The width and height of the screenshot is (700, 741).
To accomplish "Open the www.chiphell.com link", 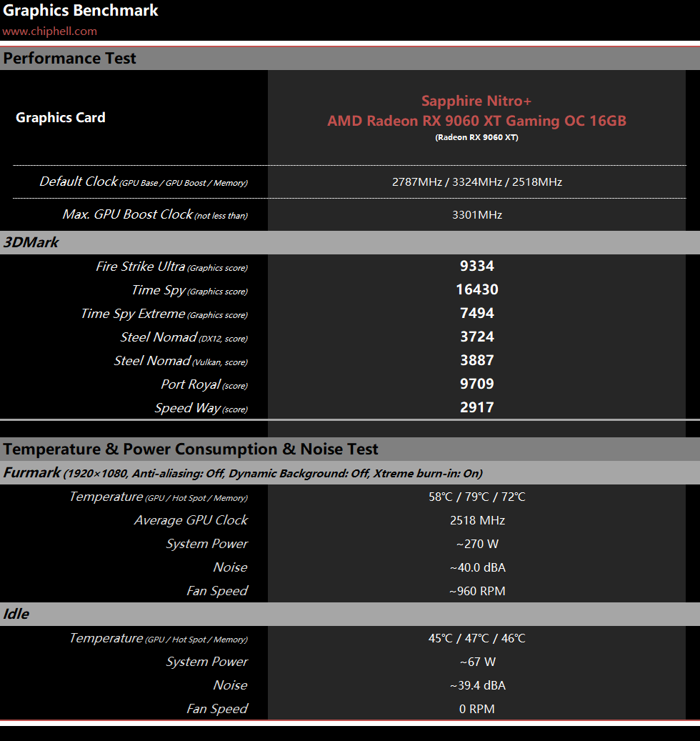I will point(49,31).
